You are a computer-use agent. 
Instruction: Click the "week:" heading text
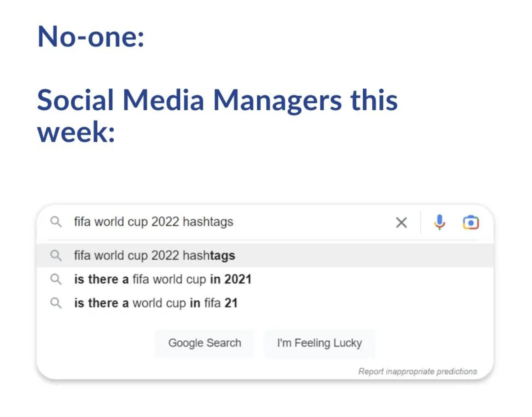pyautogui.click(x=76, y=132)
